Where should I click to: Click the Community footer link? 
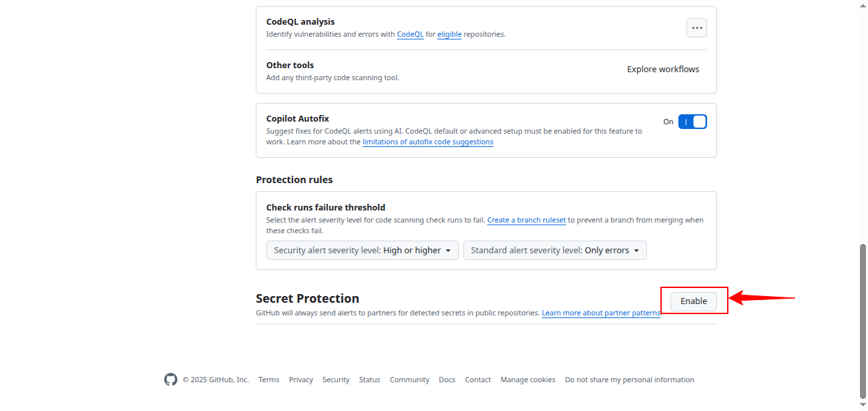(x=409, y=379)
